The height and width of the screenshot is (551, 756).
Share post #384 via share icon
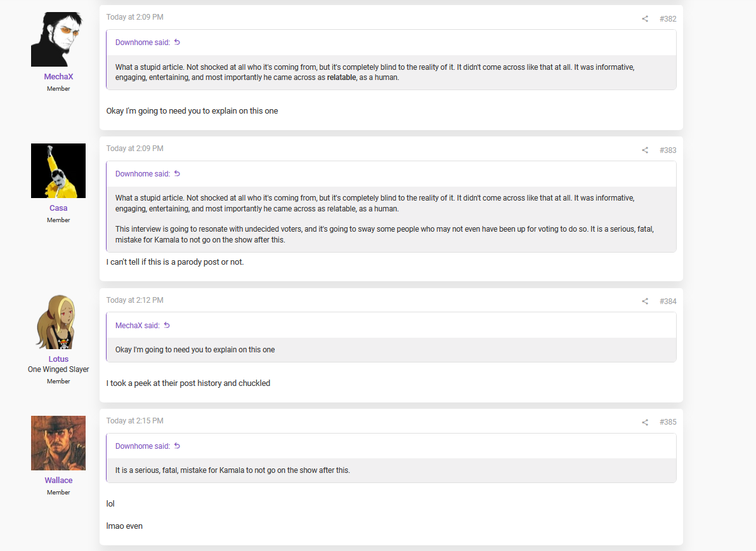(x=644, y=301)
